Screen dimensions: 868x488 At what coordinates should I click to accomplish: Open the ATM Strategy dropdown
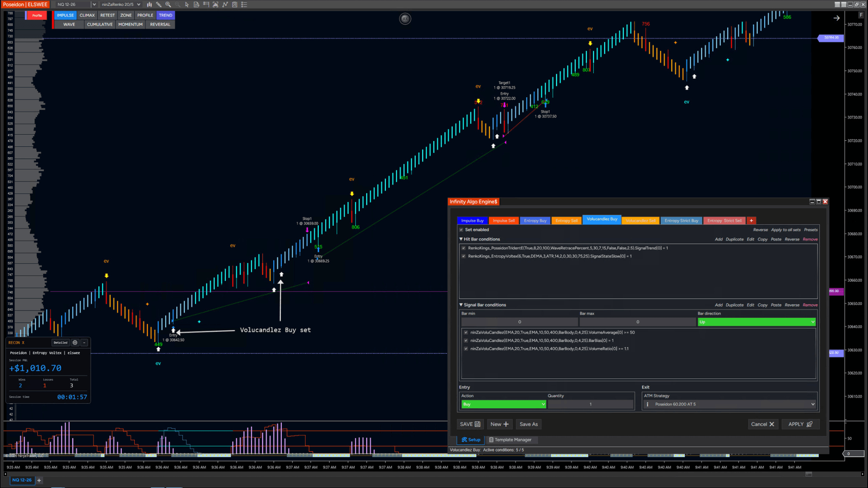click(729, 404)
